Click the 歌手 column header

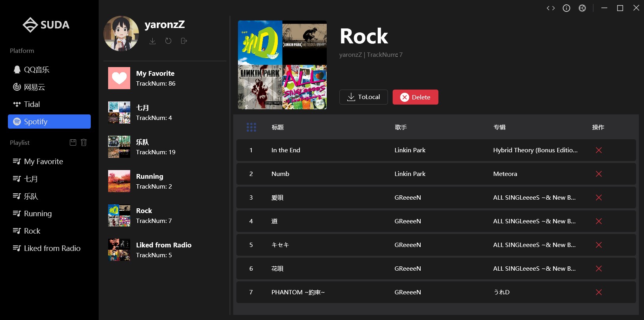coord(401,127)
